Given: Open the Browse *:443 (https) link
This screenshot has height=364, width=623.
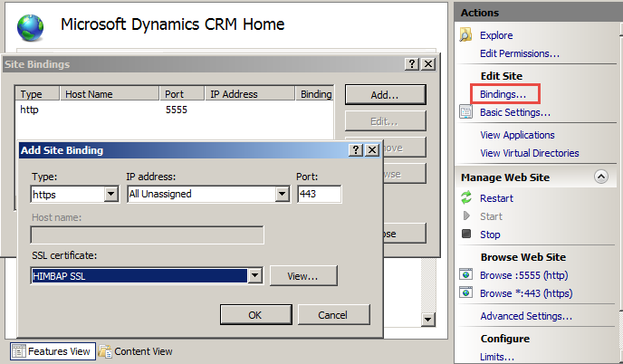Looking at the screenshot, I should click(526, 293).
